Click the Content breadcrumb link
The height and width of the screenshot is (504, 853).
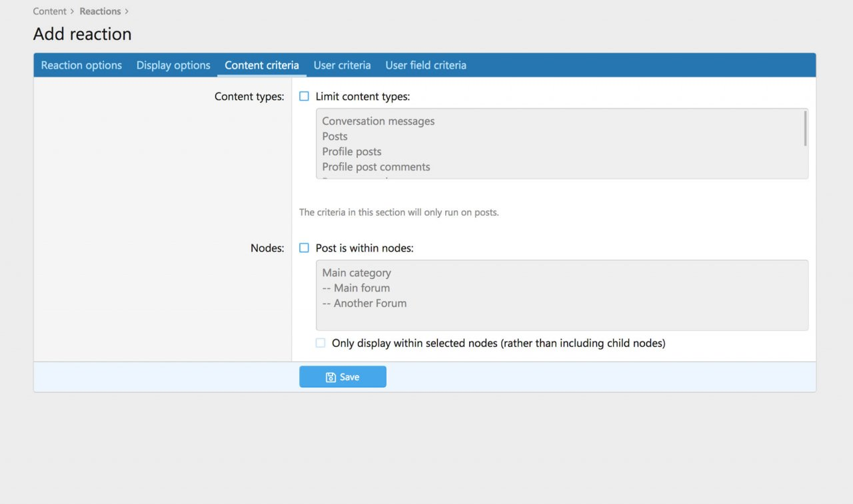(49, 11)
